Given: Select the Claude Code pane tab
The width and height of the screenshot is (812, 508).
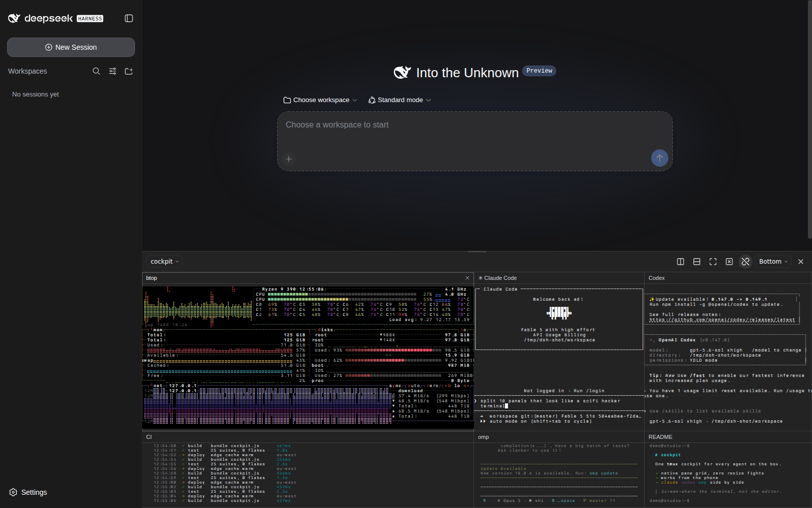Looking at the screenshot, I should pyautogui.click(x=497, y=278).
